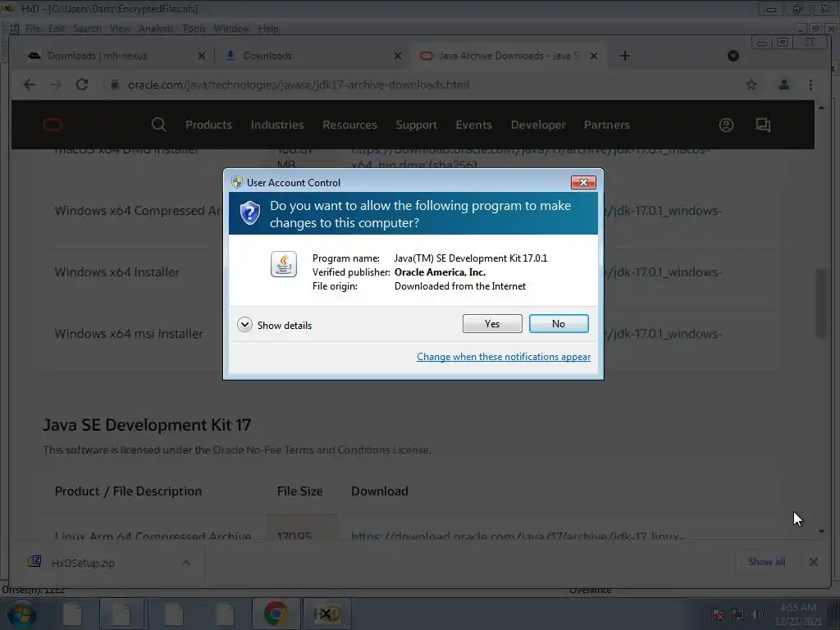Open HxD Tools menu
This screenshot has width=840, height=630.
[x=194, y=29]
